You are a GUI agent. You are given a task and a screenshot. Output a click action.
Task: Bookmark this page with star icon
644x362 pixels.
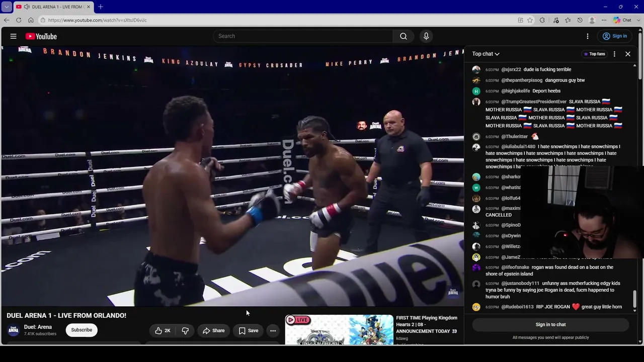pos(530,20)
